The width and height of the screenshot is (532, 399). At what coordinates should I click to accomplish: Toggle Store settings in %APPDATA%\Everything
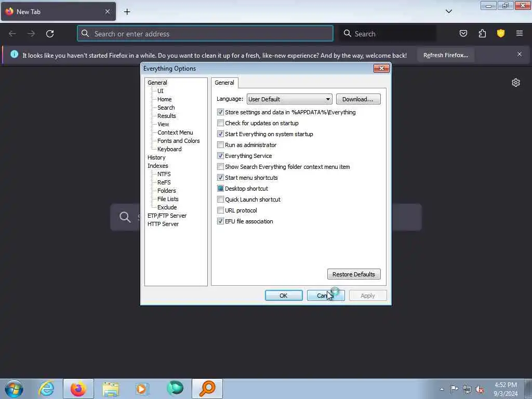pos(220,112)
